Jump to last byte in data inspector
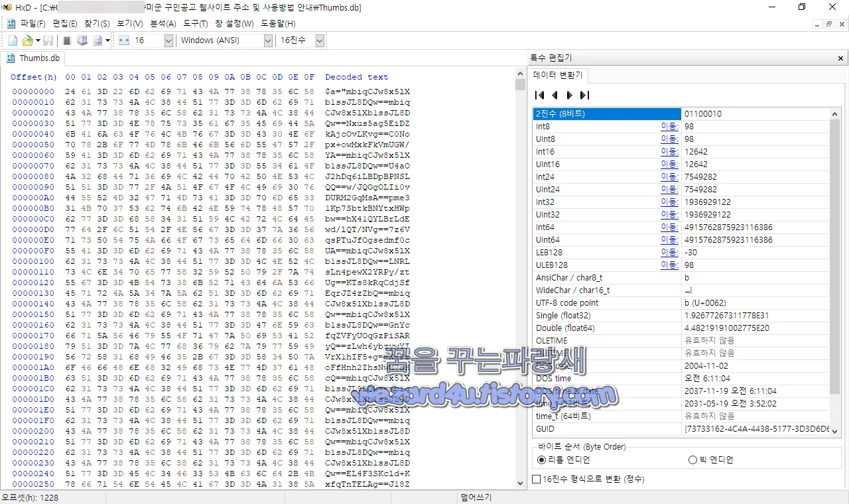 pyautogui.click(x=584, y=95)
